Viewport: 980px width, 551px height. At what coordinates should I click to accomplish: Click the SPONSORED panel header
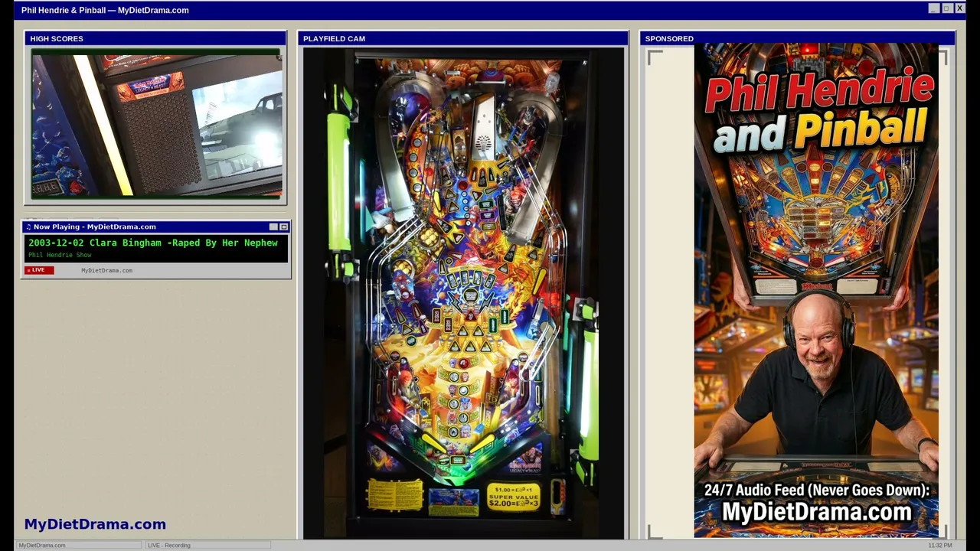point(798,38)
